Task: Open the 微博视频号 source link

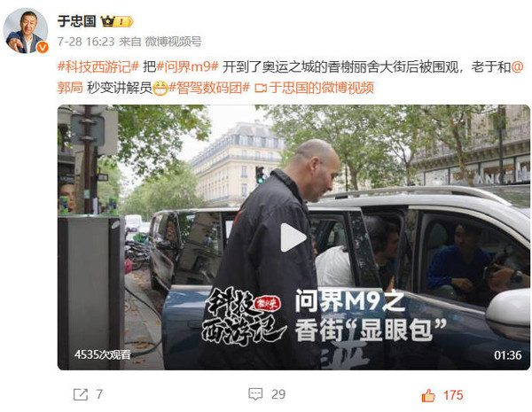Action: [x=173, y=42]
